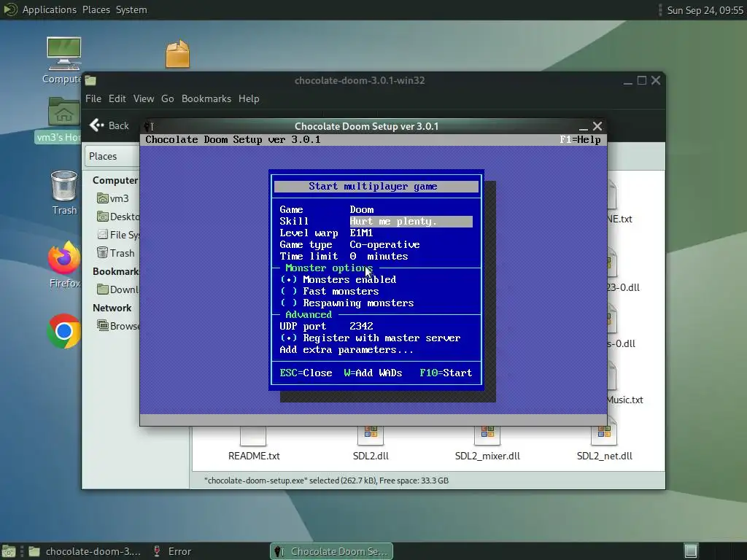The width and height of the screenshot is (747, 560).
Task: Open the Places menu in top panel
Action: pyautogui.click(x=96, y=9)
